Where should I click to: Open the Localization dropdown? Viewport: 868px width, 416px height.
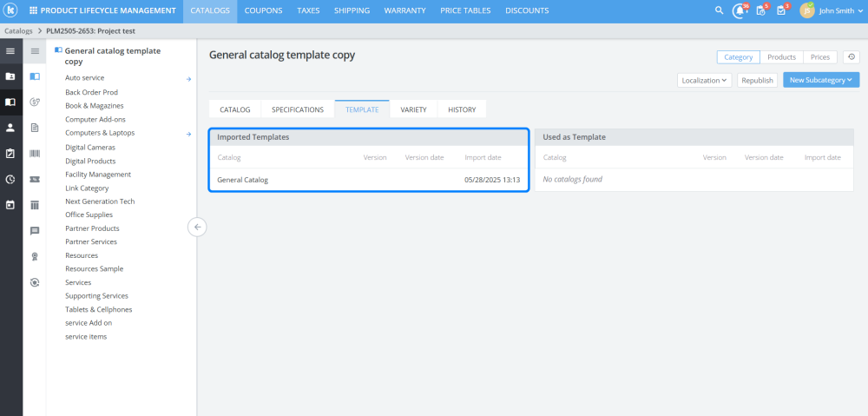[704, 80]
